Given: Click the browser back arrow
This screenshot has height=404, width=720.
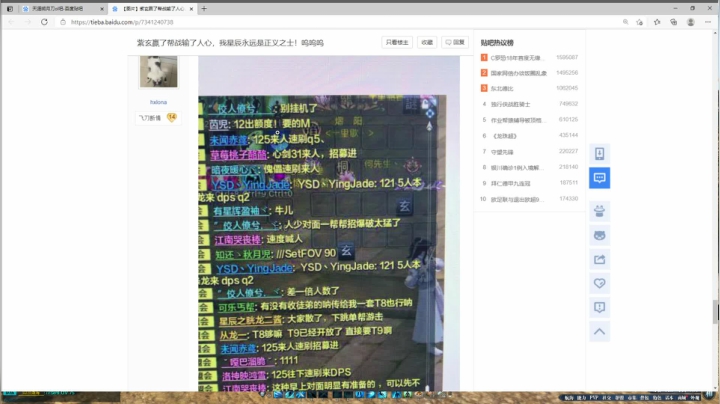Looking at the screenshot, I should [x=11, y=22].
